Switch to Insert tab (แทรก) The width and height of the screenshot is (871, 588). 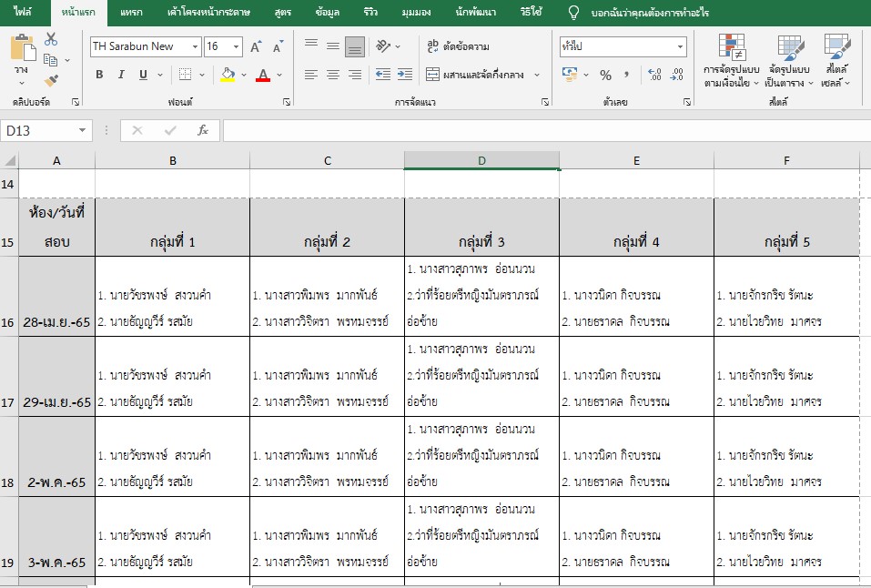(131, 12)
